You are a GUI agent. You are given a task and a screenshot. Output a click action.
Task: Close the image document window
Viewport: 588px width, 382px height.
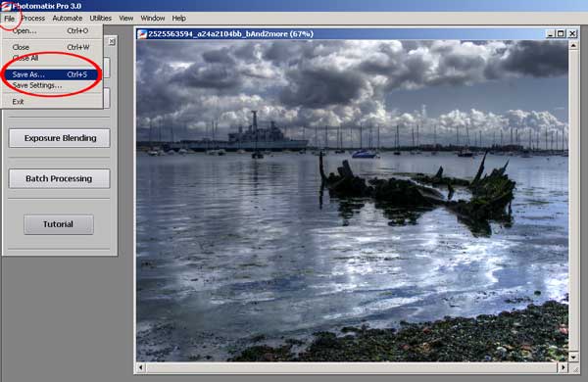coord(572,33)
